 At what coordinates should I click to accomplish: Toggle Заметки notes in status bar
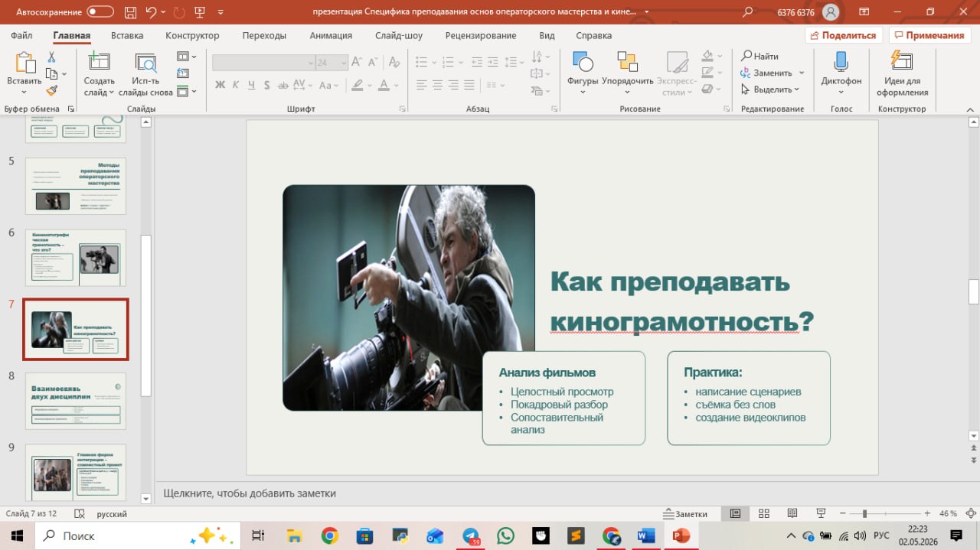(685, 514)
